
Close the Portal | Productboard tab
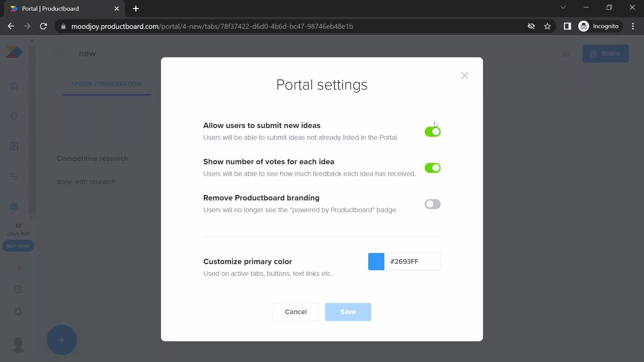pyautogui.click(x=117, y=9)
